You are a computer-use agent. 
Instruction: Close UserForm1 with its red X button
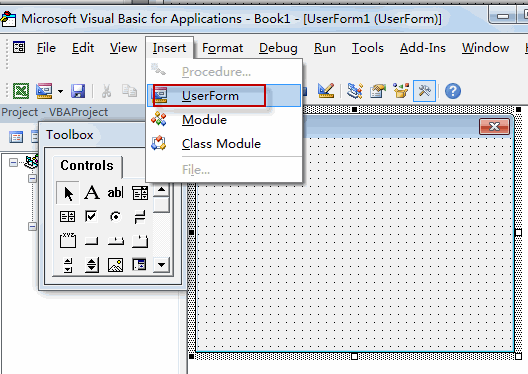494,127
